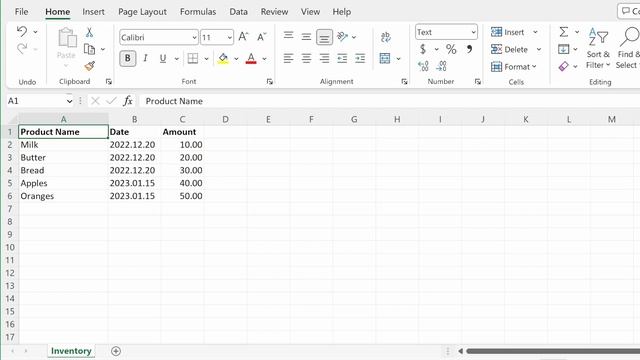Open the font name Calibri dropdown
The height and width of the screenshot is (360, 640).
[195, 38]
